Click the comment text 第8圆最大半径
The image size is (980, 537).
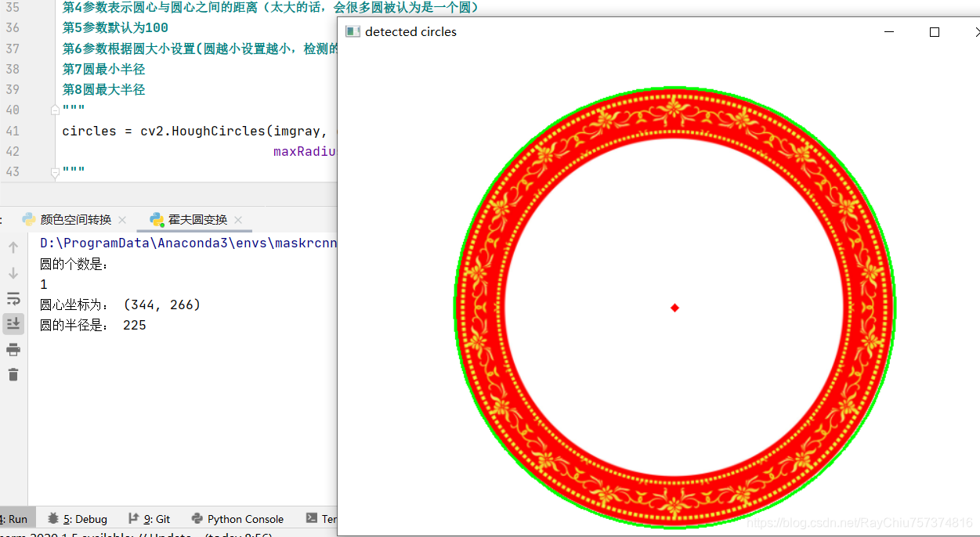click(x=104, y=89)
